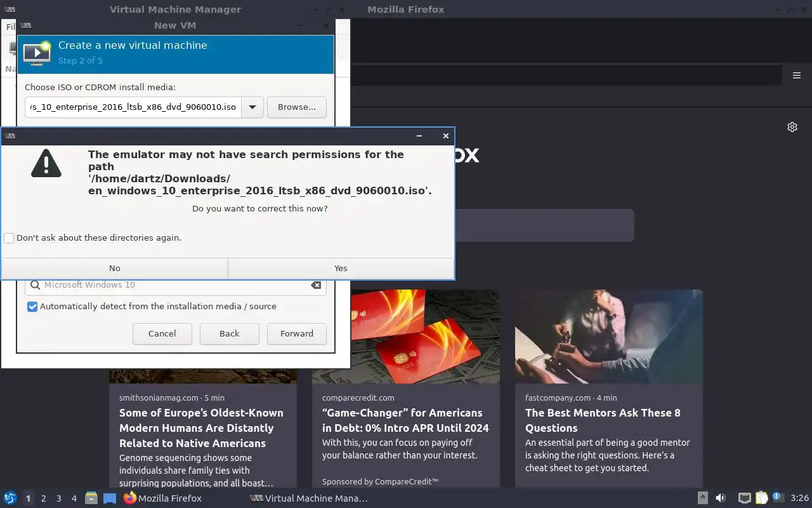Click the New VM window title bar icon
Image resolution: width=812 pixels, height=508 pixels.
point(25,25)
